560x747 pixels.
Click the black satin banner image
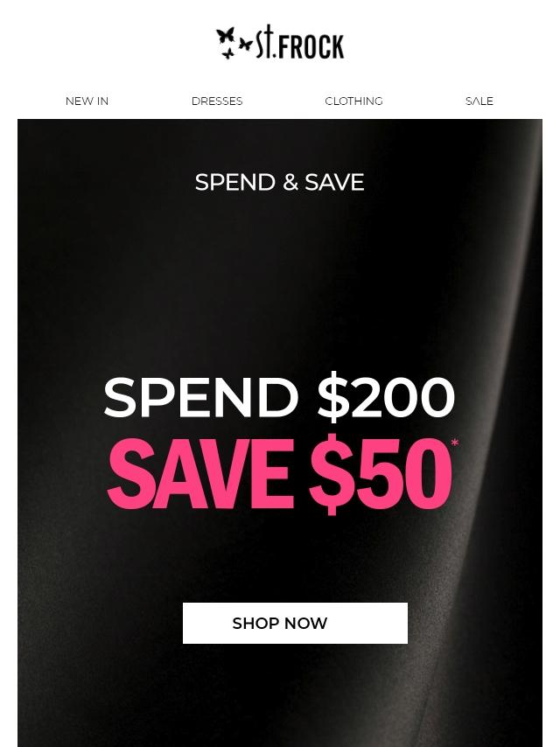pos(280,433)
